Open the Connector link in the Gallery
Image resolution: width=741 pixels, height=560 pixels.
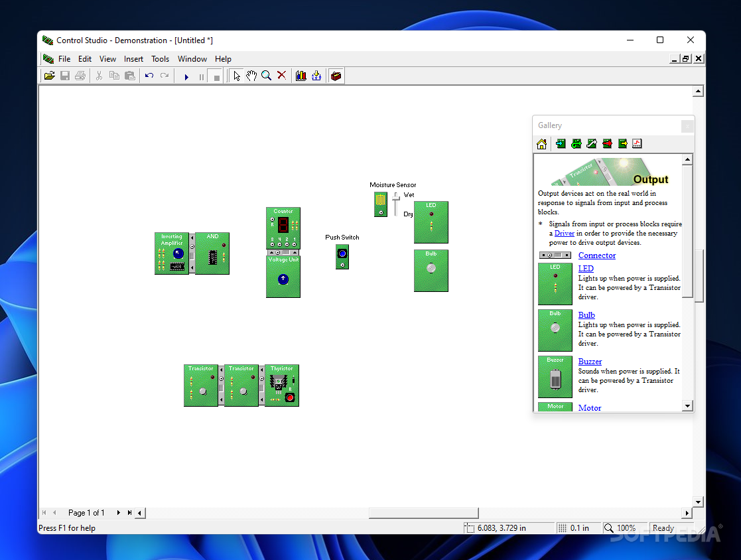[597, 255]
